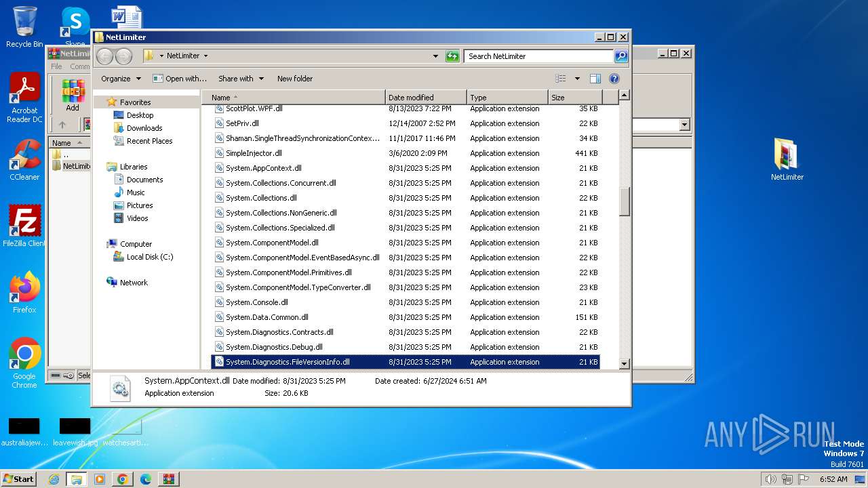Image resolution: width=868 pixels, height=488 pixels.
Task: Open the volume icon in system tray
Action: 770,479
